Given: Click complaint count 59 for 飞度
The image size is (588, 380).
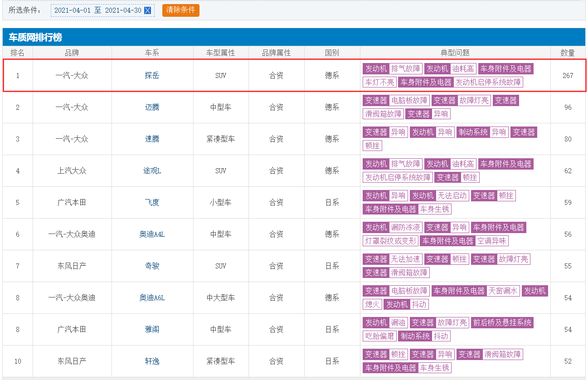Looking at the screenshot, I should click(x=568, y=203).
